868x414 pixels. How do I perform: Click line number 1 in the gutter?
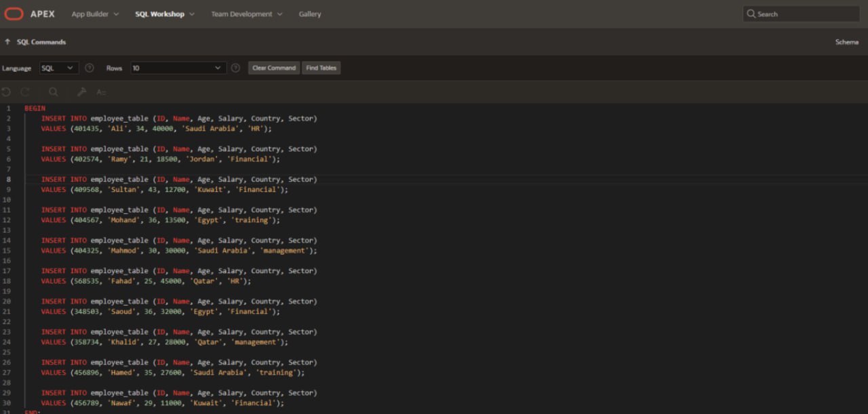tap(8, 108)
